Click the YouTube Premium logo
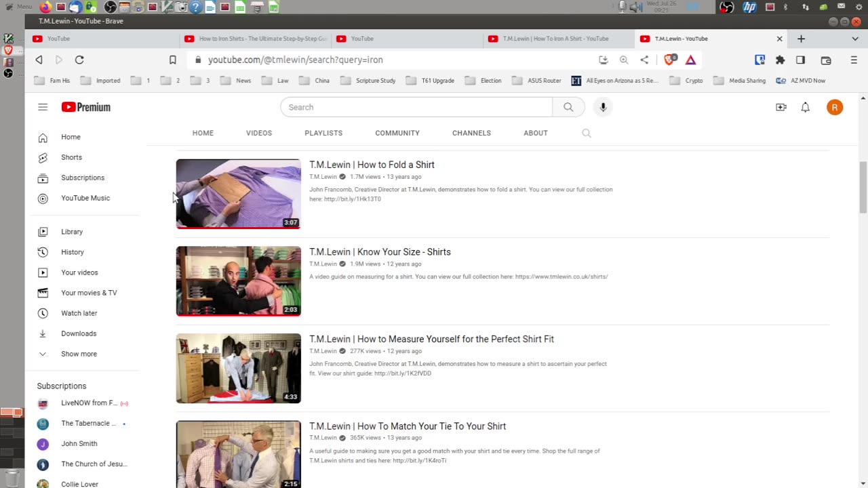This screenshot has height=488, width=868. click(85, 107)
